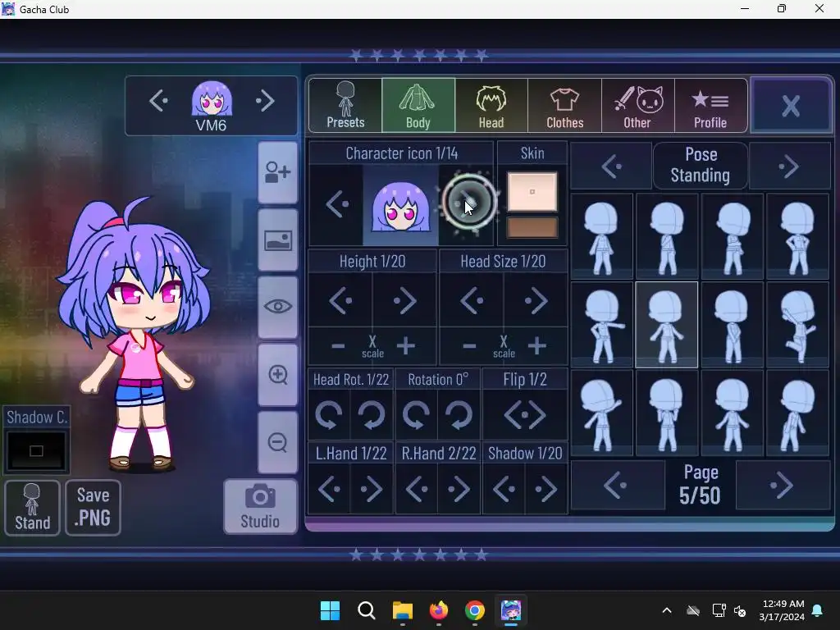Launch Firefox from taskbar
The width and height of the screenshot is (840, 630).
[439, 610]
